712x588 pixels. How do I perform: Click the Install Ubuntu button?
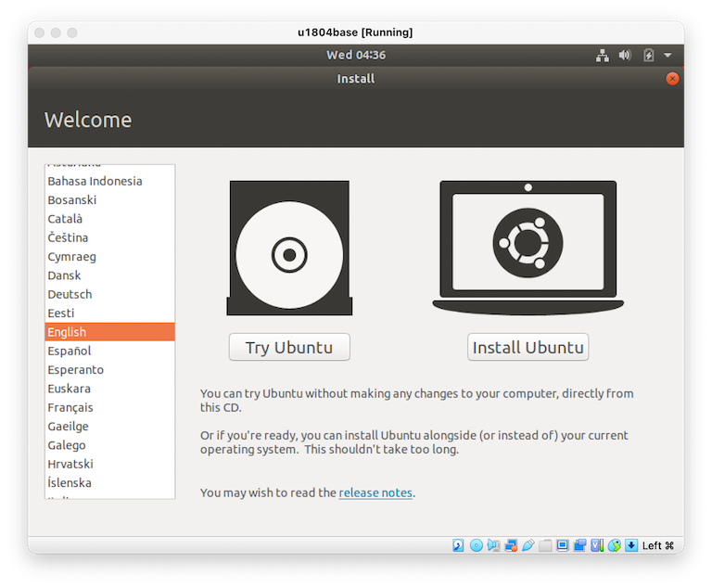click(x=528, y=347)
